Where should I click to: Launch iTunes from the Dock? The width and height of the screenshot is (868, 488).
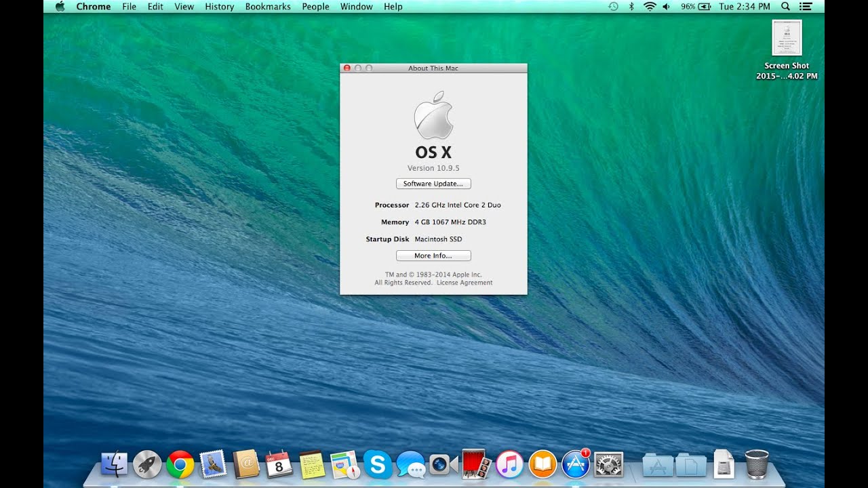click(x=510, y=464)
